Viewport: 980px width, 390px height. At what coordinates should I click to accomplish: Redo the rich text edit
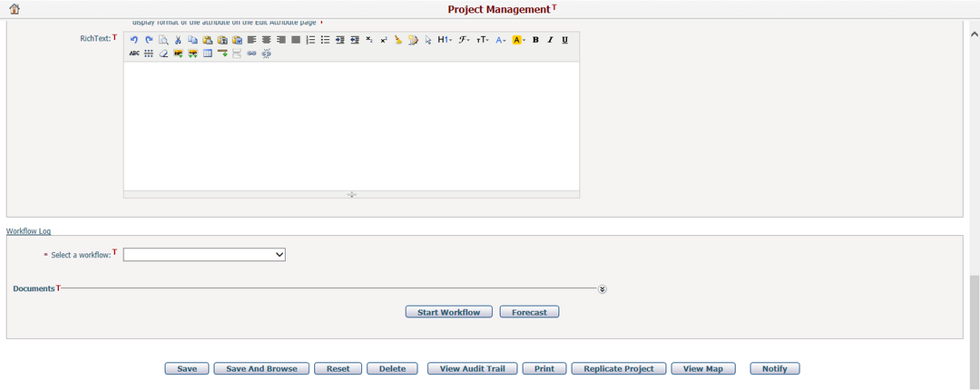(149, 39)
